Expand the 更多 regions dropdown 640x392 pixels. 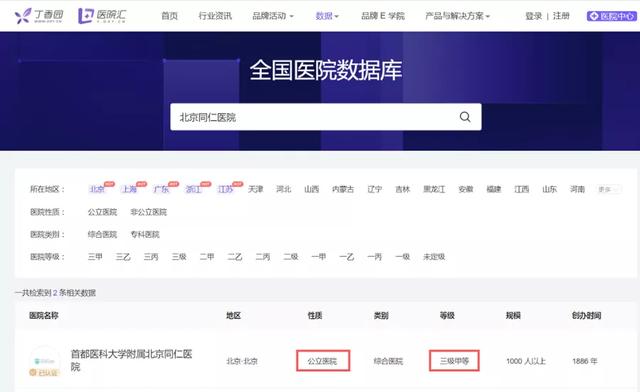pos(608,189)
